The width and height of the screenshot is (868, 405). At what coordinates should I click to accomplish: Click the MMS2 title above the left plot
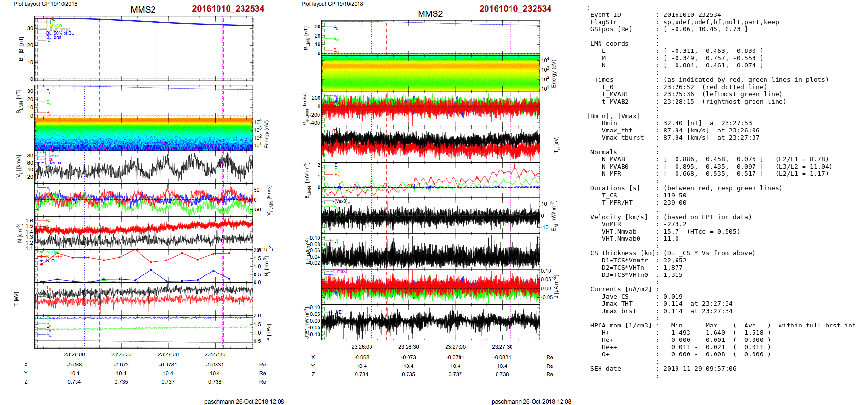tap(143, 10)
